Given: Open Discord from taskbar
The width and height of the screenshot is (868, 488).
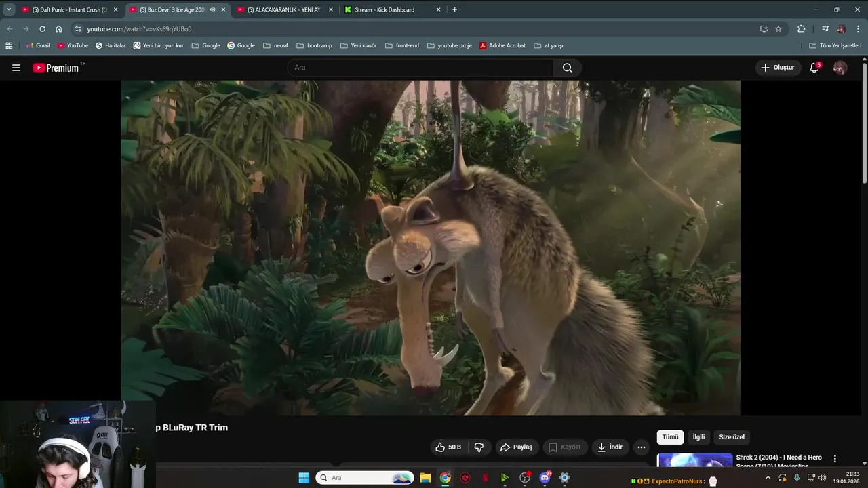Looking at the screenshot, I should tap(545, 478).
